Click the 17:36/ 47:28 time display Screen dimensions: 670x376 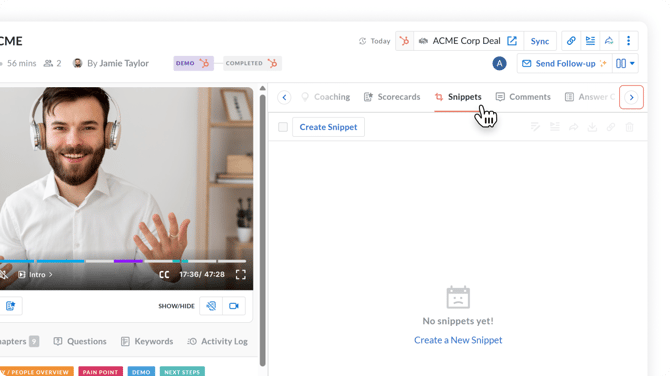pyautogui.click(x=202, y=274)
